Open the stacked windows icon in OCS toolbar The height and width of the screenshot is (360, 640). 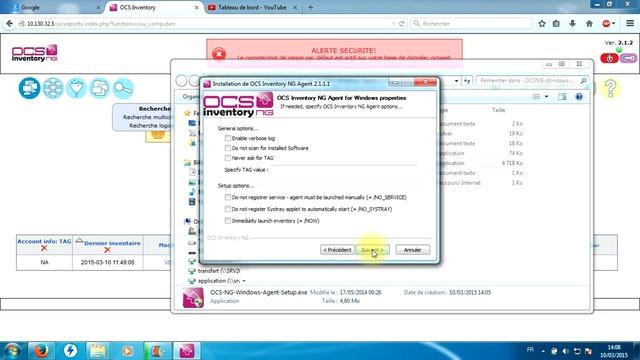(x=100, y=88)
